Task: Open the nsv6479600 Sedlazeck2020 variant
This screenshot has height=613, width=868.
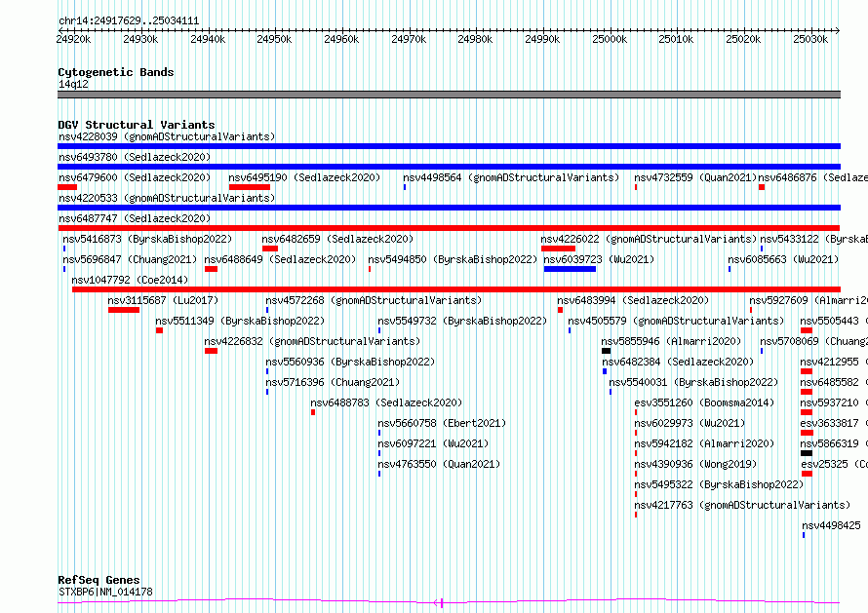Action: point(135,177)
